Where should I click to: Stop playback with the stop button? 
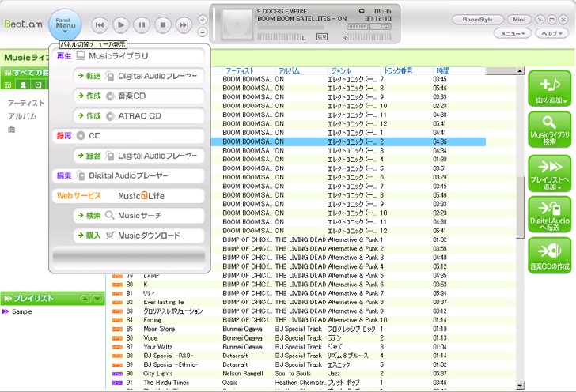[x=163, y=25]
